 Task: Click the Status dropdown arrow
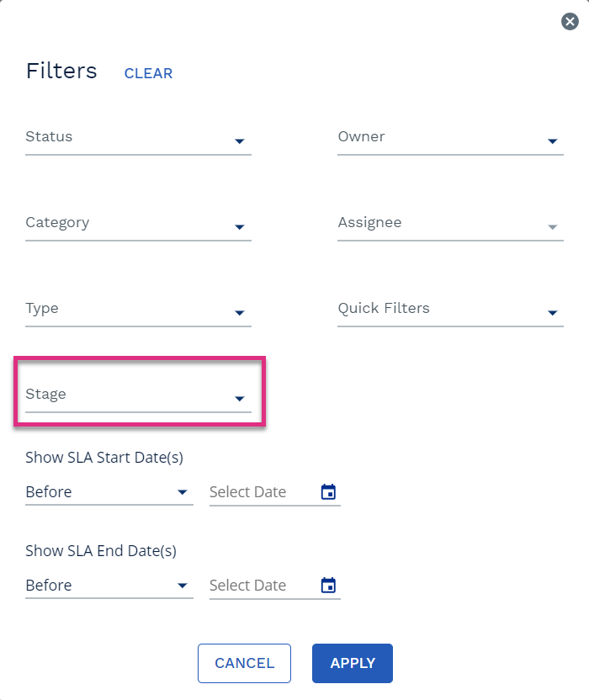click(240, 141)
